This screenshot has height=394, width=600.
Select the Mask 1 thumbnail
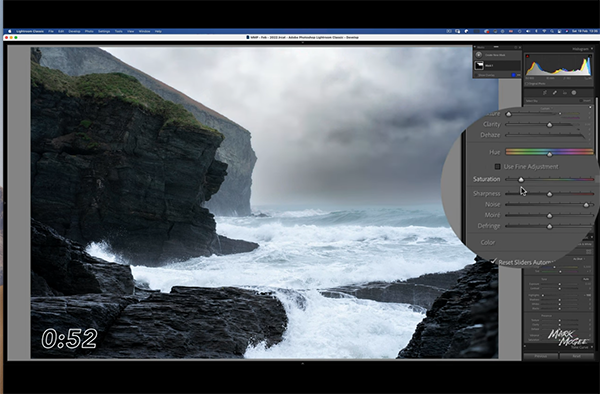coord(479,66)
